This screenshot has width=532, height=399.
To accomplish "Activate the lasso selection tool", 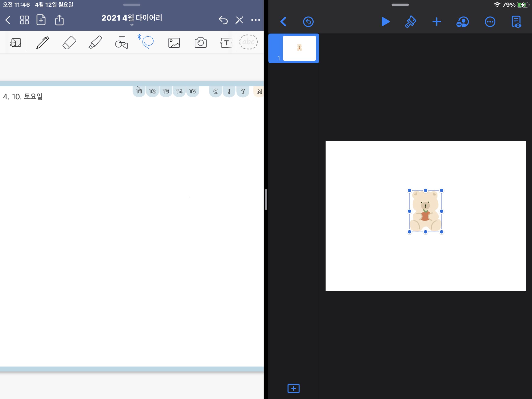I will pos(147,42).
